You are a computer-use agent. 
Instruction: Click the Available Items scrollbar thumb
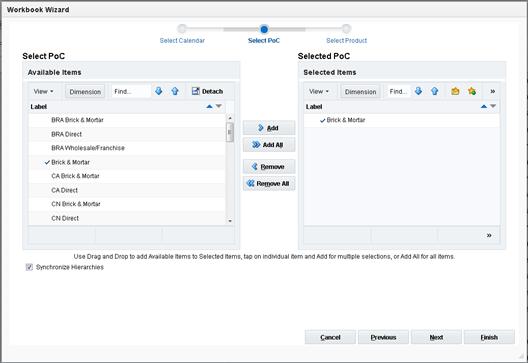(x=230, y=132)
